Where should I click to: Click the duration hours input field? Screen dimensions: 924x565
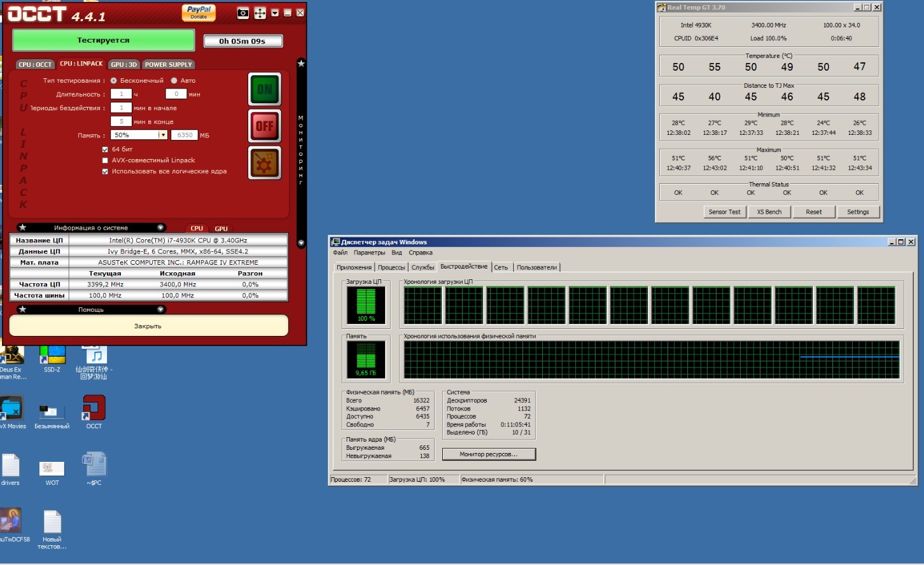click(x=121, y=94)
